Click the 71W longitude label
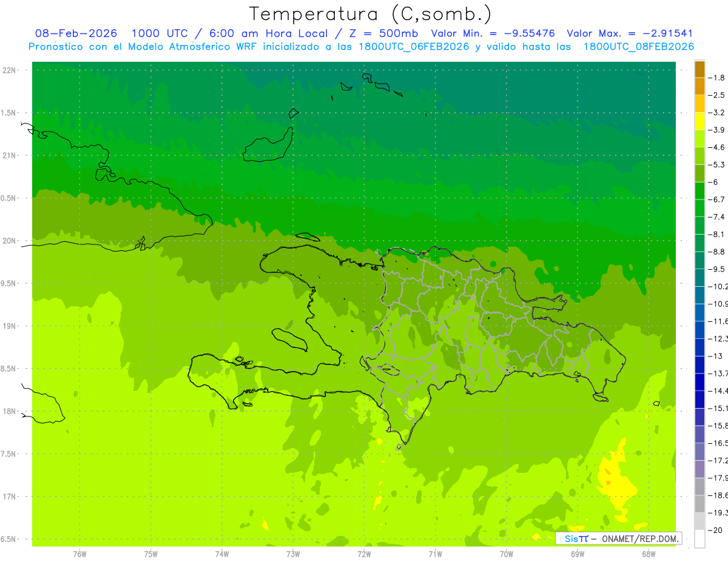The image size is (728, 562). 435,554
